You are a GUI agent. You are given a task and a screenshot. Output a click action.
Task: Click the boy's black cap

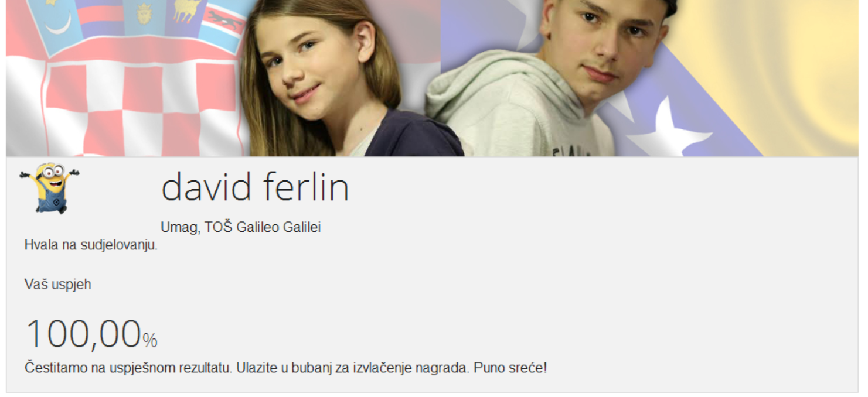point(668,6)
